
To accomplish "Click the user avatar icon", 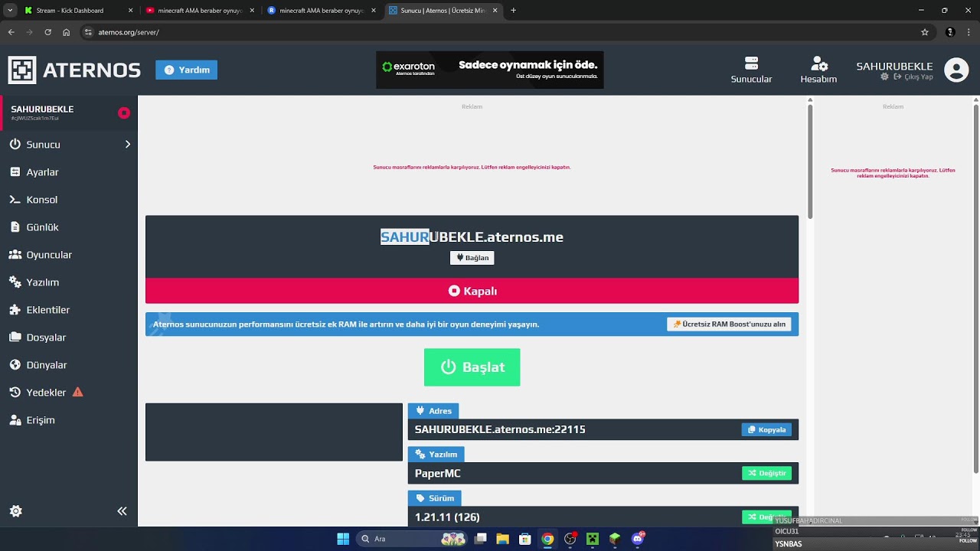I will click(x=956, y=70).
